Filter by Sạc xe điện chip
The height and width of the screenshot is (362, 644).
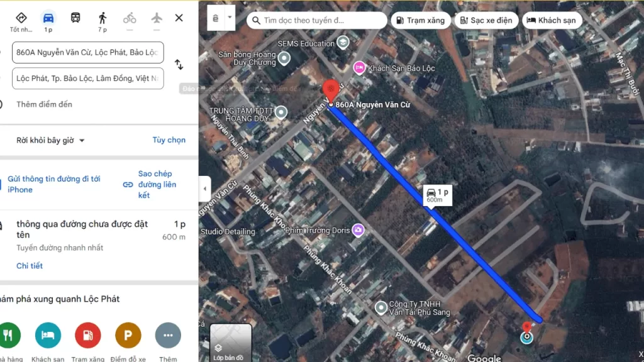coord(486,20)
